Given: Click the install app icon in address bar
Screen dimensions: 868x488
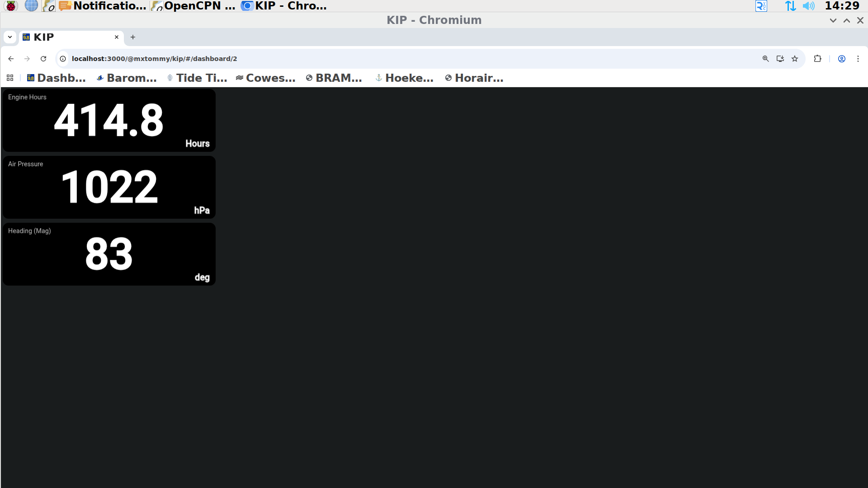Looking at the screenshot, I should [x=780, y=59].
